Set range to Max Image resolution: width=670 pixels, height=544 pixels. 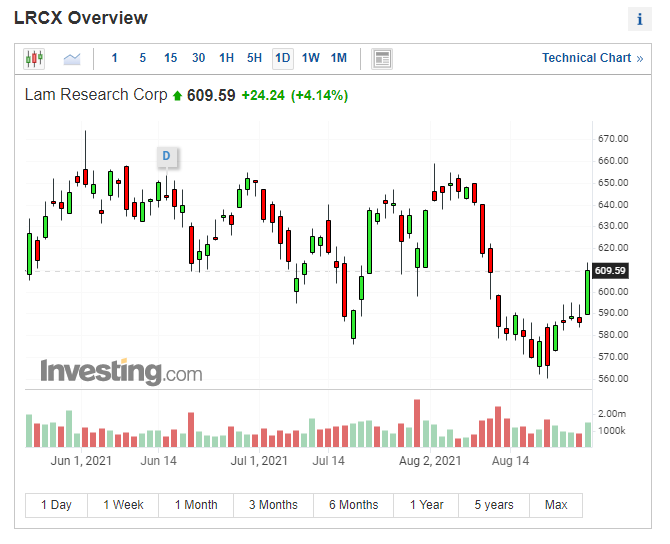pyautogui.click(x=556, y=505)
